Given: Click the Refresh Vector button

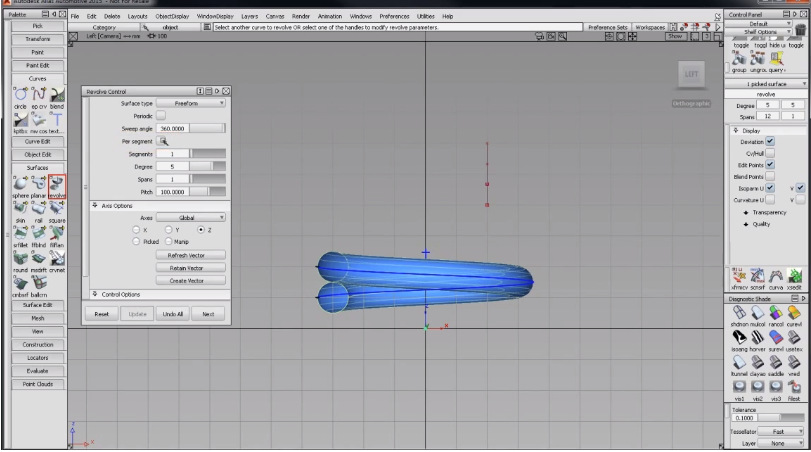Looking at the screenshot, I should pyautogui.click(x=191, y=255).
